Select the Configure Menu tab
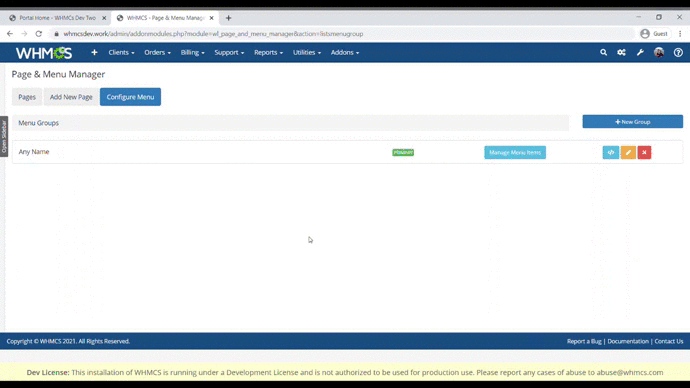The width and height of the screenshot is (690, 388). coord(130,97)
